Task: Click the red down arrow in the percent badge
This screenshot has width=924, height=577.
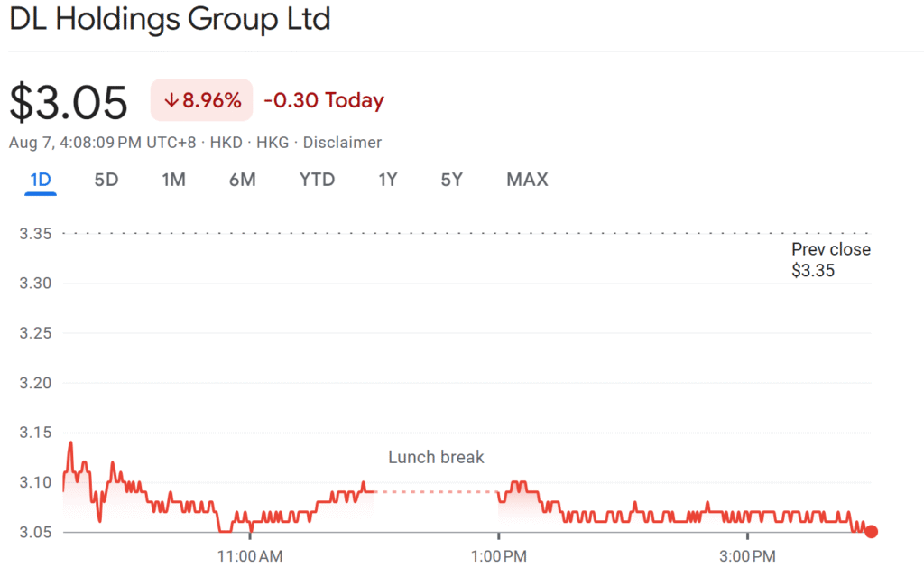Action: click(171, 101)
